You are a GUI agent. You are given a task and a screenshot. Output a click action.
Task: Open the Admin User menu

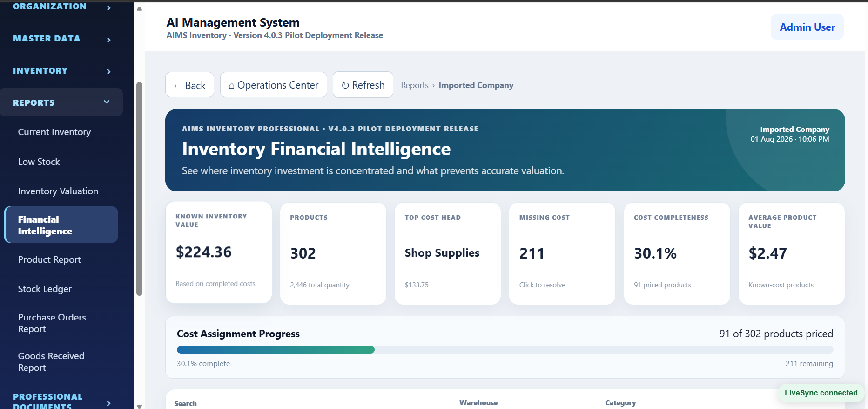[x=807, y=27]
